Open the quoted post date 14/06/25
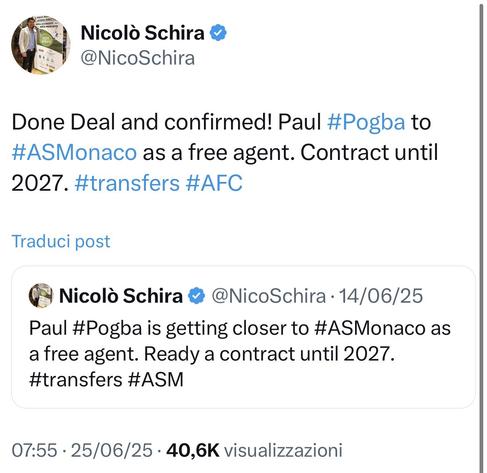 pyautogui.click(x=381, y=296)
